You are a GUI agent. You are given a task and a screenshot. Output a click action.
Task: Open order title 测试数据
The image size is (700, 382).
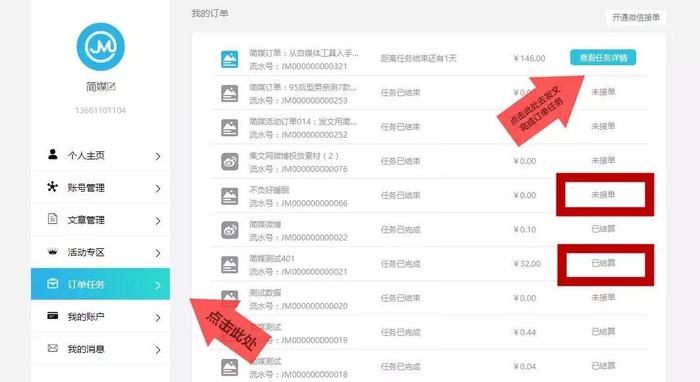(265, 293)
